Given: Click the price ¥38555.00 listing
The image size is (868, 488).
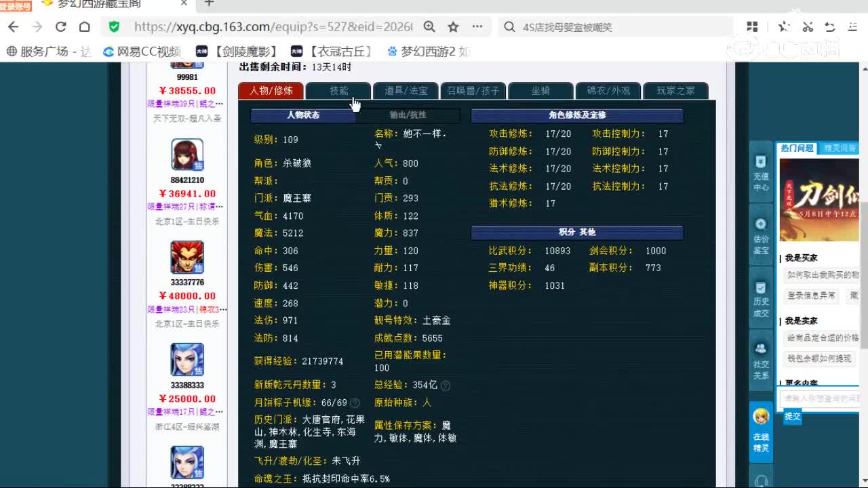Looking at the screenshot, I should pyautogui.click(x=187, y=91).
